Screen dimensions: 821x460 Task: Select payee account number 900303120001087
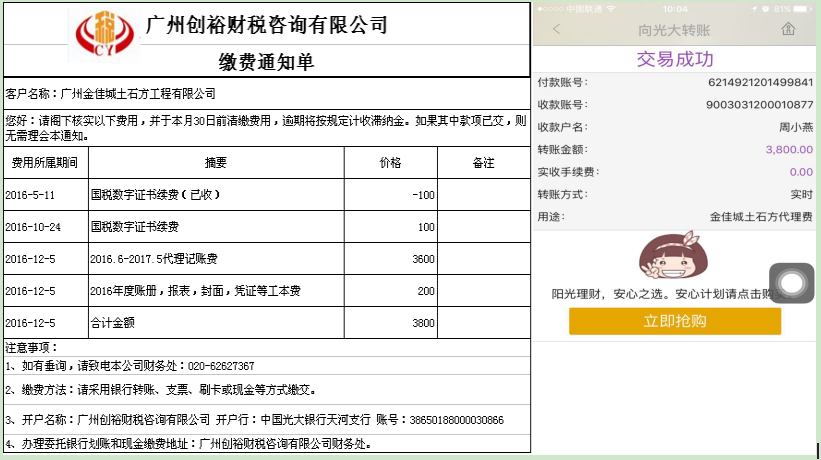[759, 105]
